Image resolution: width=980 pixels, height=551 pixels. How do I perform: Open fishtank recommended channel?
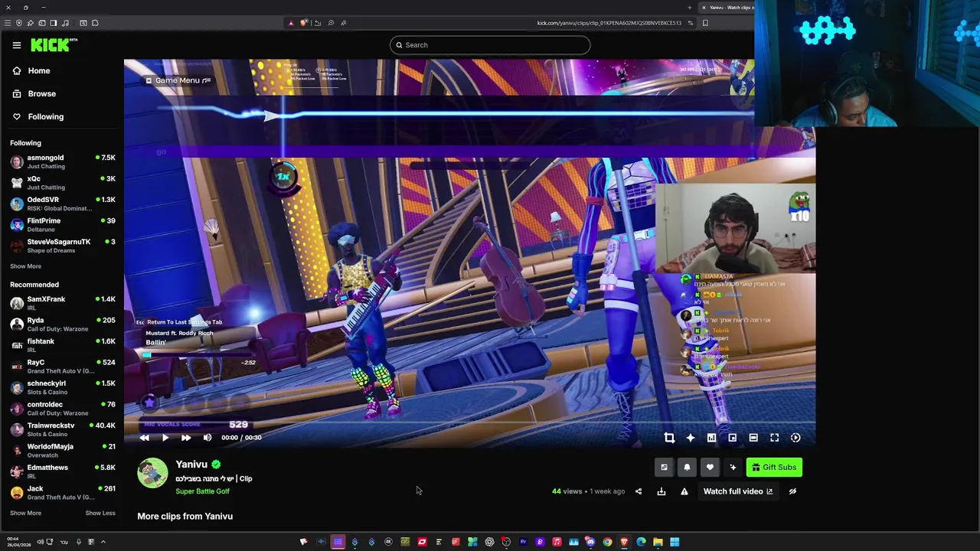point(62,345)
